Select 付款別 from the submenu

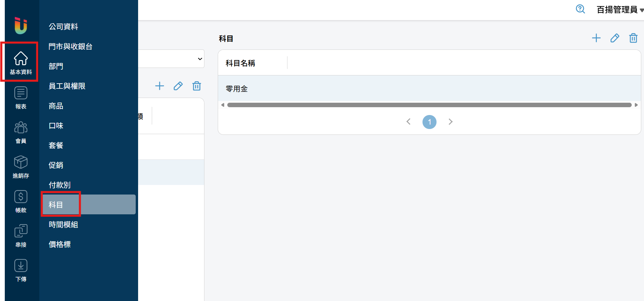[59, 185]
